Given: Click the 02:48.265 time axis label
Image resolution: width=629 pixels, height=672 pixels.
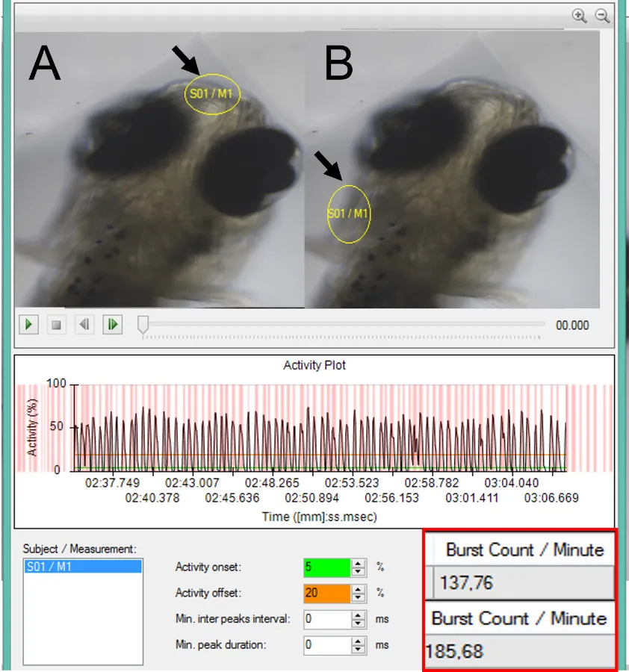Looking at the screenshot, I should point(272,483).
